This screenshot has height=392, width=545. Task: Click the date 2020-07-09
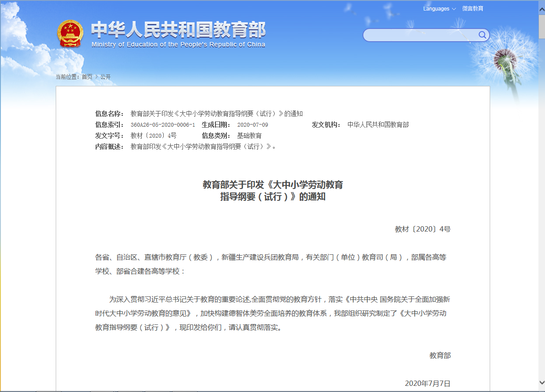tap(252, 125)
